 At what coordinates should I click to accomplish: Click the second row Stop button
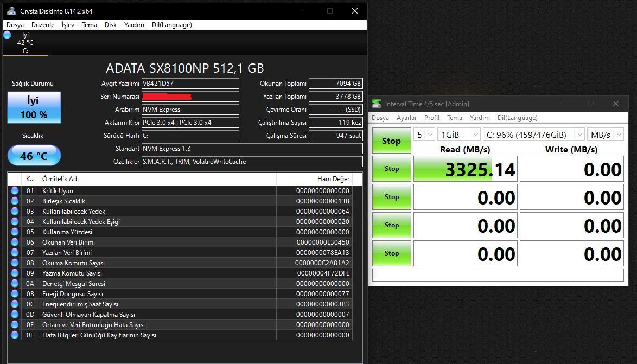coord(392,196)
